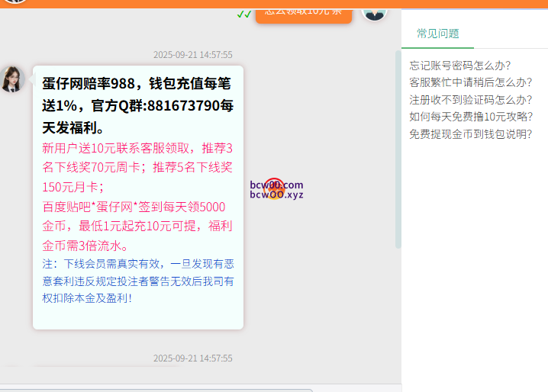548x392 pixels.
Task: Open FAQ 免费提现金币到钱包说明?
Action: pos(470,134)
